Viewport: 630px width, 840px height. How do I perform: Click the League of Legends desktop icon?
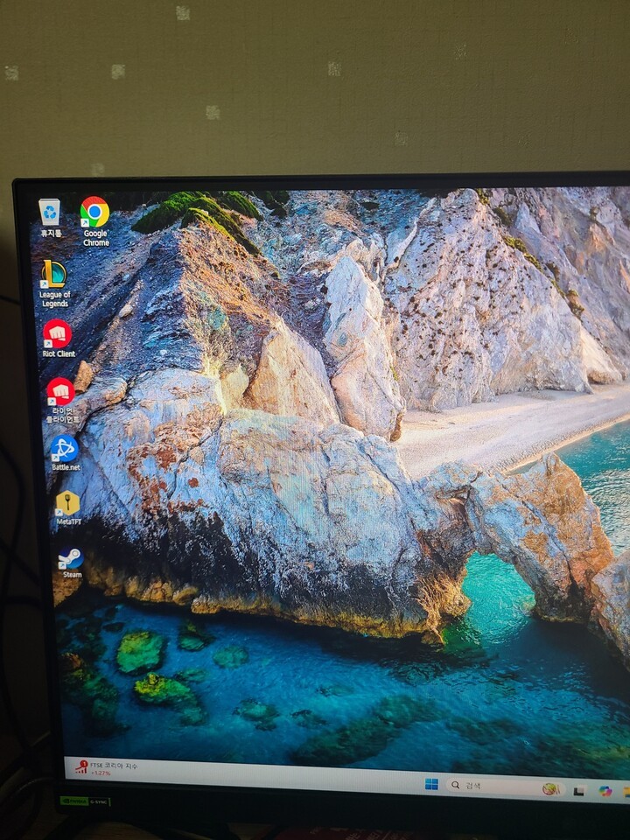pyautogui.click(x=54, y=275)
